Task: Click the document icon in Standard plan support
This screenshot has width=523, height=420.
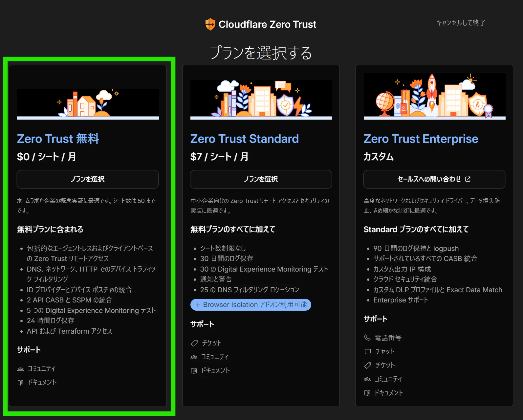Action: pos(194,371)
